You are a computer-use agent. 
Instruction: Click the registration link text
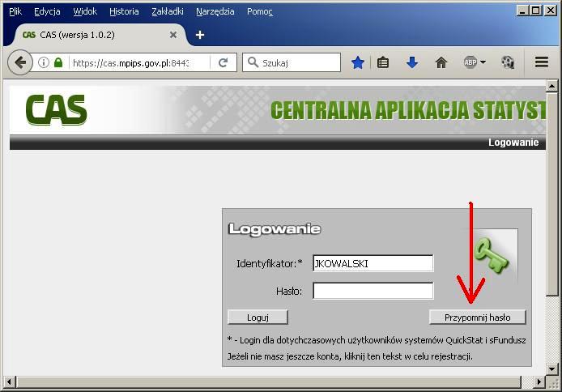point(350,356)
